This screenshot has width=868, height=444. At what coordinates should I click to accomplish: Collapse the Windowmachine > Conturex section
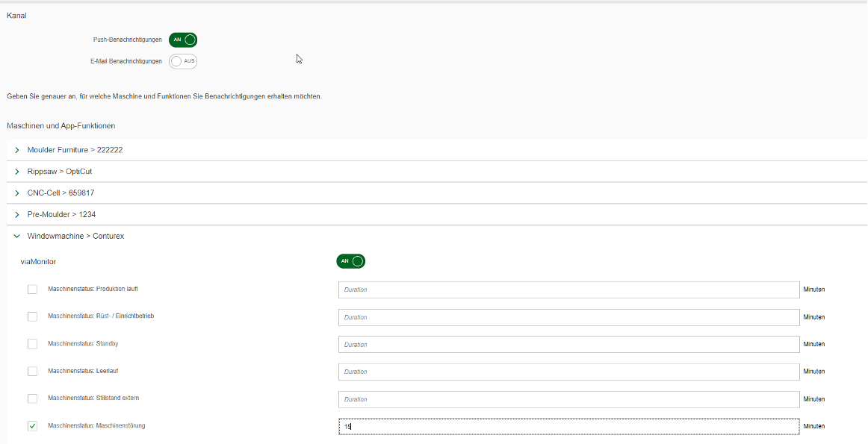[437, 236]
